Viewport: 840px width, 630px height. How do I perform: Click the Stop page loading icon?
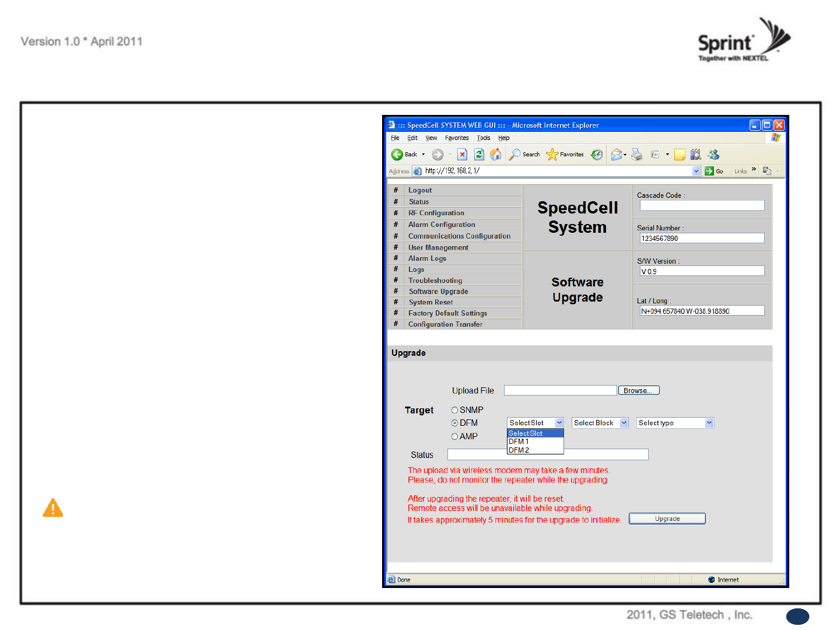(x=462, y=155)
